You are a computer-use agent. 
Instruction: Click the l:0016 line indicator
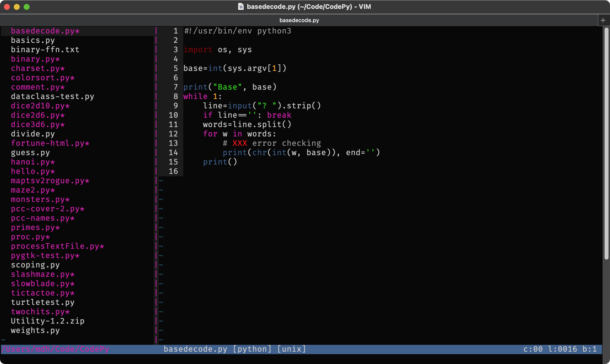pyautogui.click(x=562, y=349)
